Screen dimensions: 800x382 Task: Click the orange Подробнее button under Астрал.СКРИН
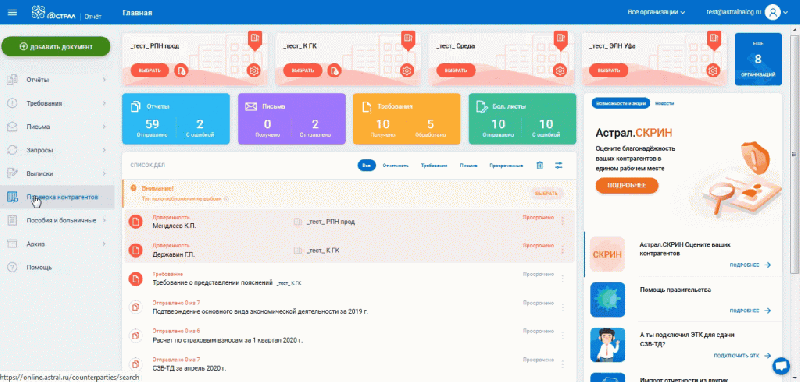click(x=627, y=186)
